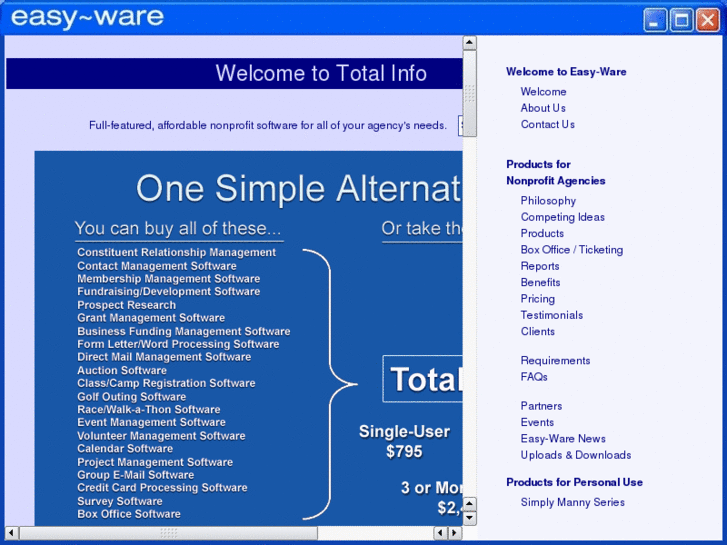This screenshot has width=727, height=545.
Task: Open the Contact Us link
Action: click(x=548, y=124)
